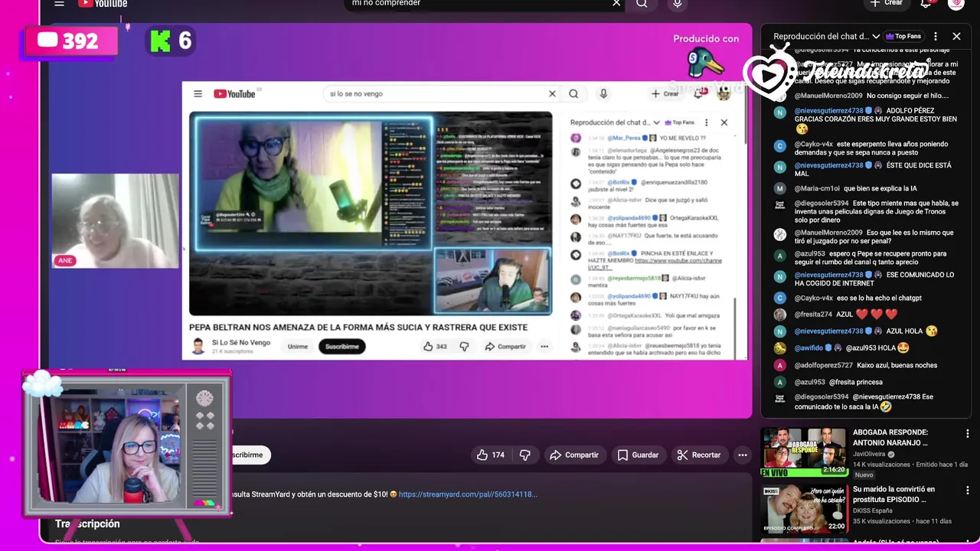Start voice search with the microphone
The height and width of the screenshot is (551, 980).
click(677, 4)
